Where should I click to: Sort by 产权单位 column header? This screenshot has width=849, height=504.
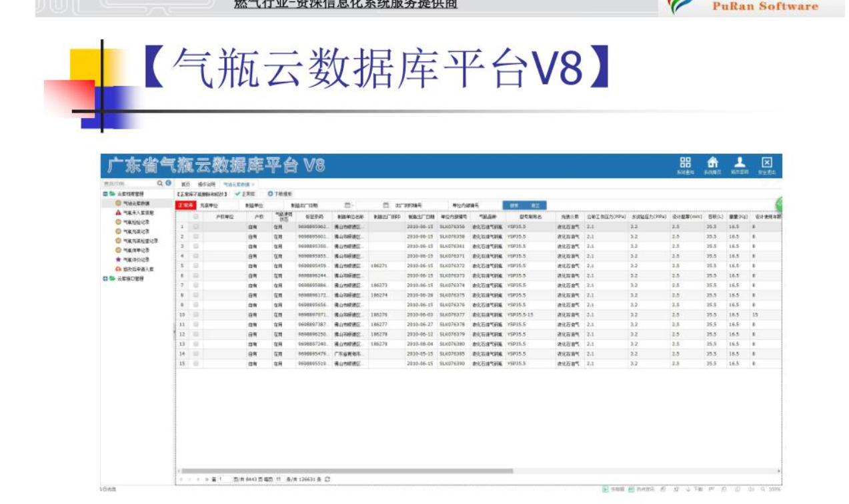click(x=224, y=217)
